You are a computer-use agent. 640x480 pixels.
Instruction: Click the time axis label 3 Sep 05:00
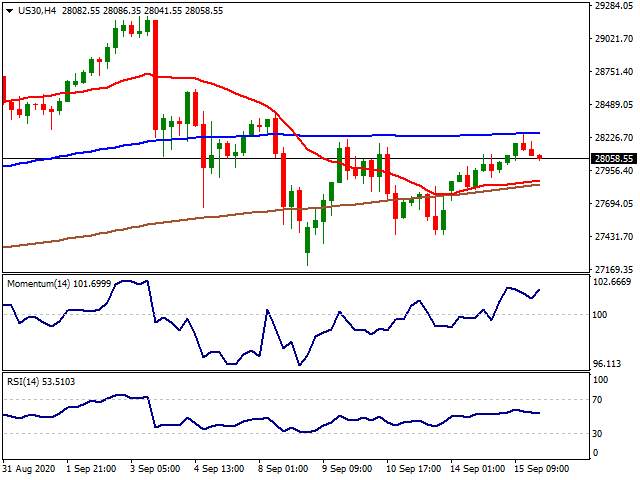tap(155, 468)
